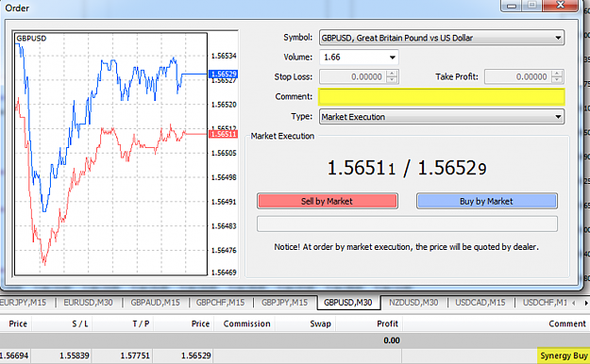Click the yellow Comment input field
Screen dimensions: 590x364
442,96
